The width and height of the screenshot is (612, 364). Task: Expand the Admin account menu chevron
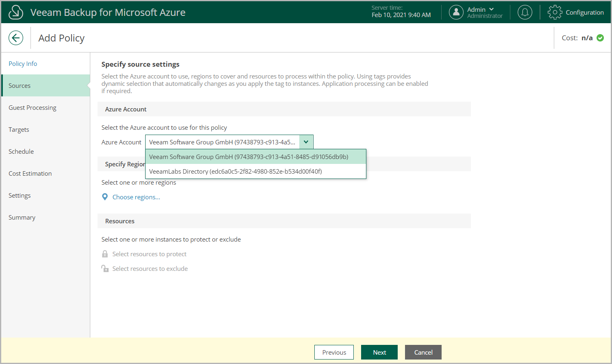491,9
